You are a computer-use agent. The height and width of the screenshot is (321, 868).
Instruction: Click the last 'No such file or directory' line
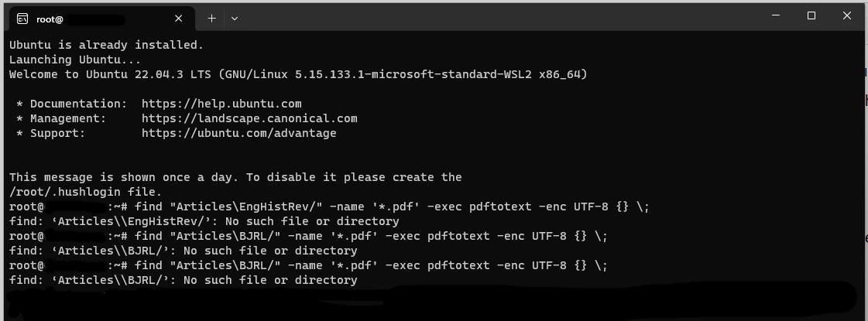(184, 281)
